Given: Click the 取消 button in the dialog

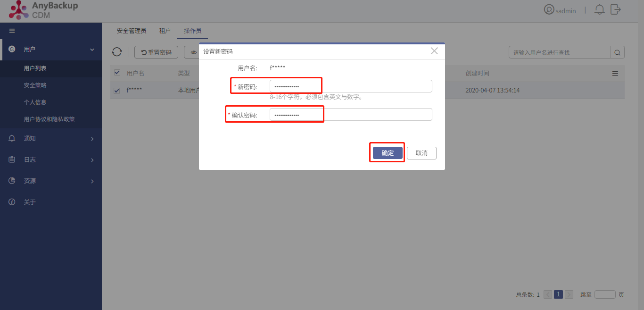Looking at the screenshot, I should tap(421, 153).
